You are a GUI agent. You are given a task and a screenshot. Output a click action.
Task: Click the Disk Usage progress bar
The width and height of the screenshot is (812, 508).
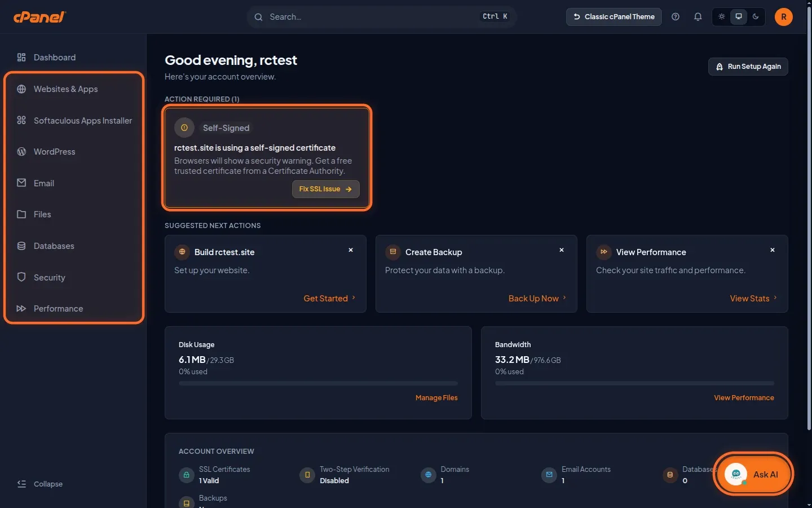(x=318, y=383)
